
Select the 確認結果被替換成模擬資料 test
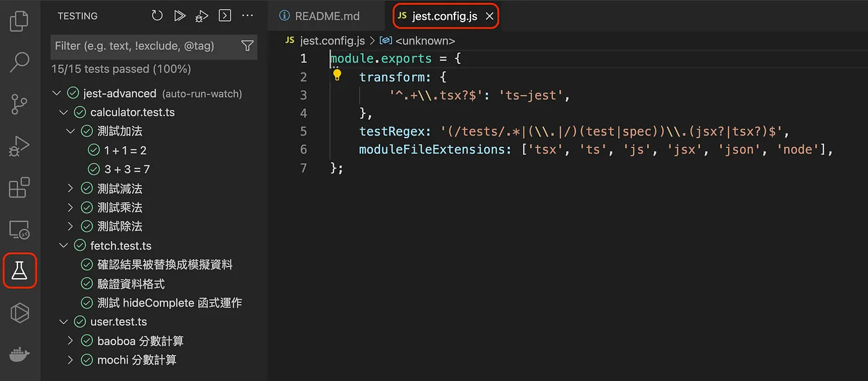pos(165,265)
